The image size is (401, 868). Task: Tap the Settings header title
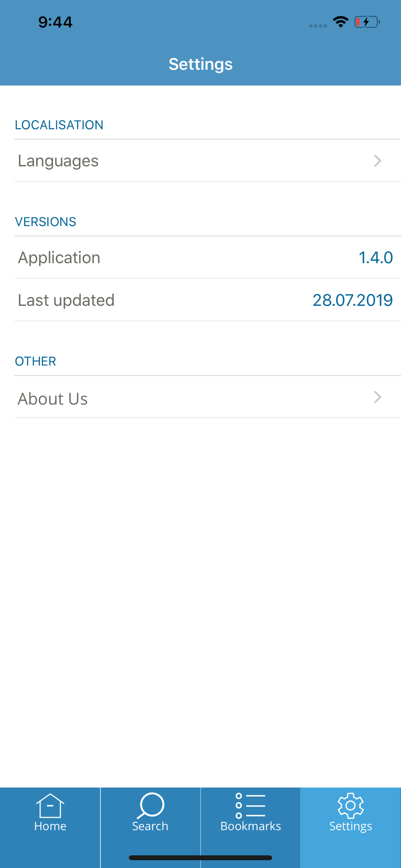200,64
